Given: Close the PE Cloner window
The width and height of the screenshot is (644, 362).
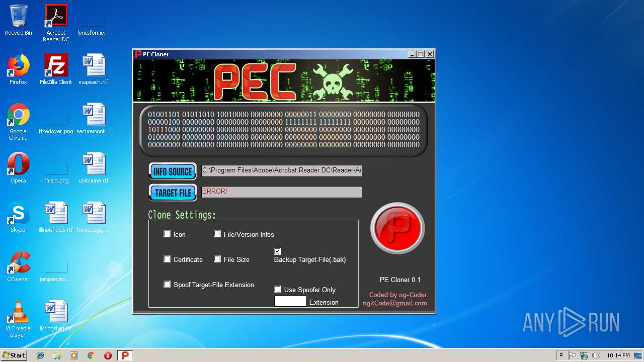Looking at the screenshot, I should pyautogui.click(x=429, y=54).
